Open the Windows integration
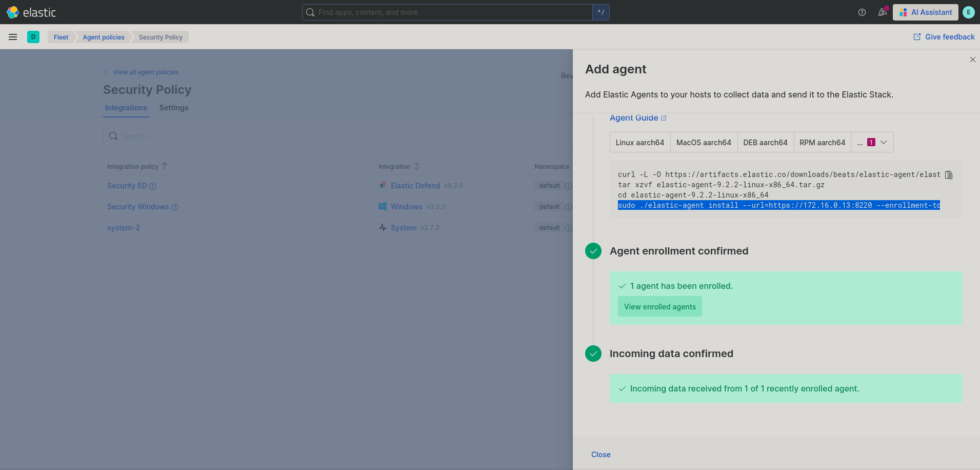Viewport: 980px width, 470px height. pyautogui.click(x=406, y=207)
